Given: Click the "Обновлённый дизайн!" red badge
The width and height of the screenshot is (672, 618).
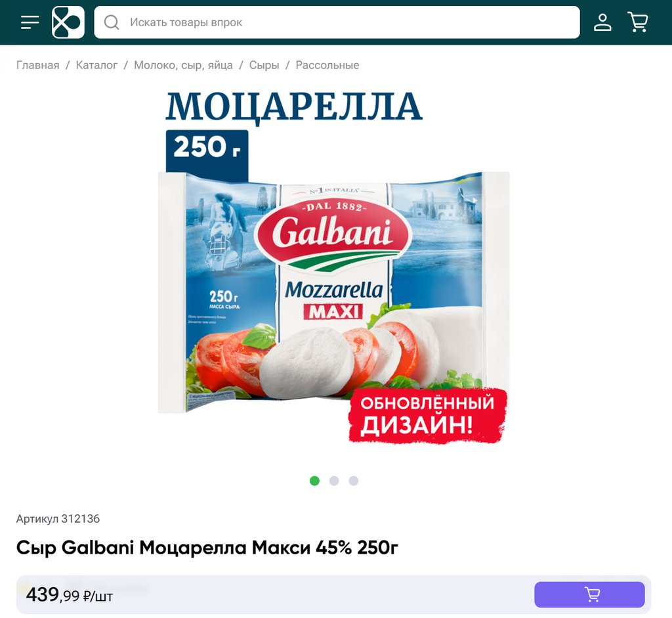Looking at the screenshot, I should (428, 416).
